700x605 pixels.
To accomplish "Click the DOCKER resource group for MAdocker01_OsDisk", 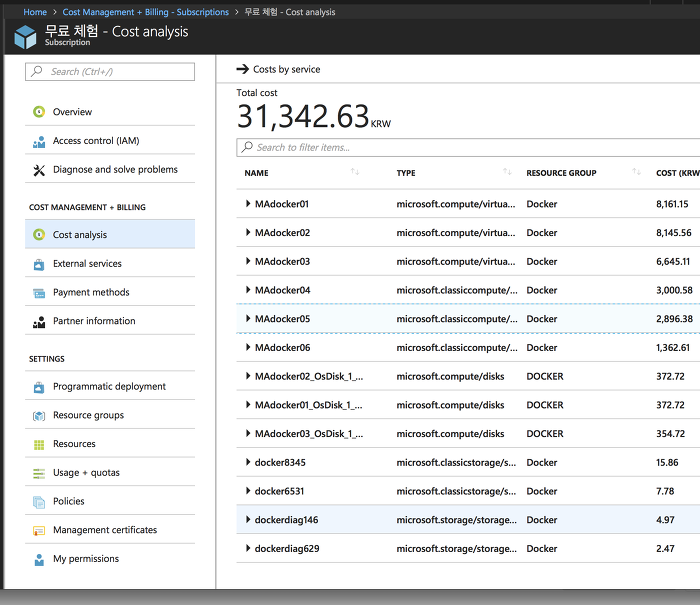I will pyautogui.click(x=545, y=405).
